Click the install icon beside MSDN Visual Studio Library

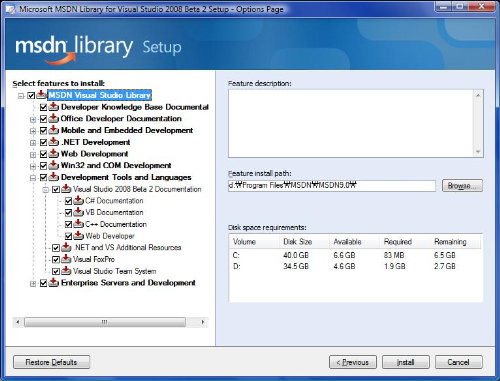click(41, 95)
